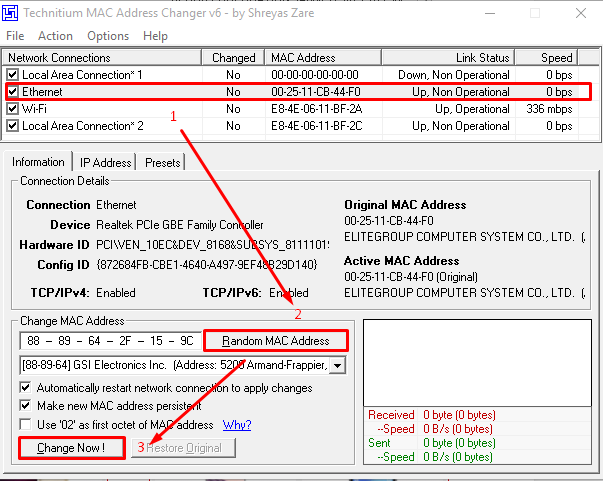Toggle the Wi-Fi connection checkbox

click(x=13, y=108)
